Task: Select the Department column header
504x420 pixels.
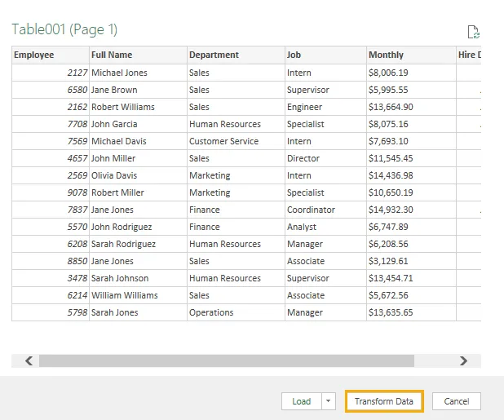Action: point(236,55)
